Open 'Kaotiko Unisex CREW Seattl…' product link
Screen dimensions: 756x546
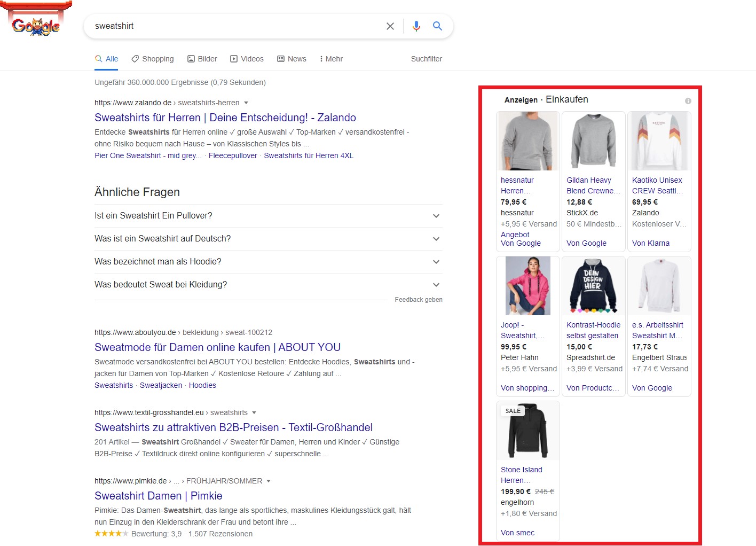pos(658,185)
